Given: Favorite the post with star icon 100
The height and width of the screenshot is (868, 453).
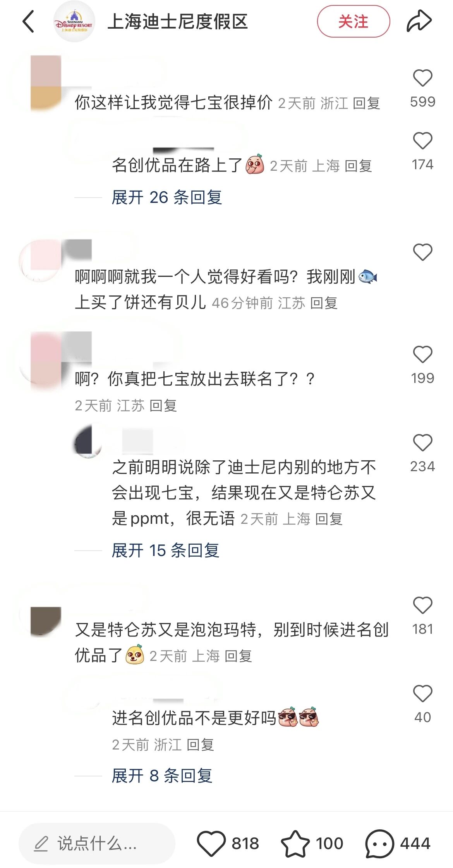Looking at the screenshot, I should pyautogui.click(x=295, y=843).
